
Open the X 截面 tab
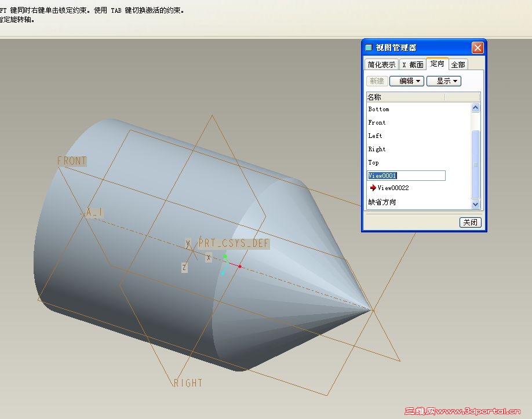click(413, 64)
